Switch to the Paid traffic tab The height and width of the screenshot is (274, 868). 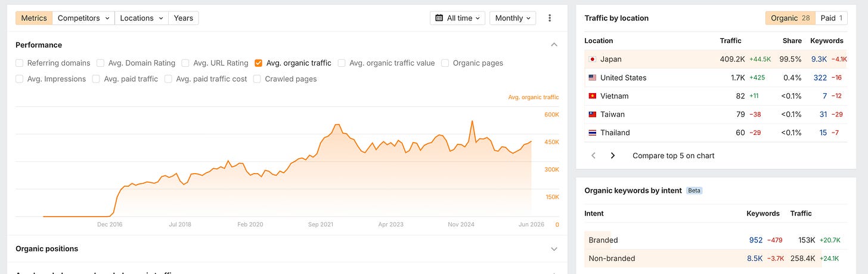(832, 19)
